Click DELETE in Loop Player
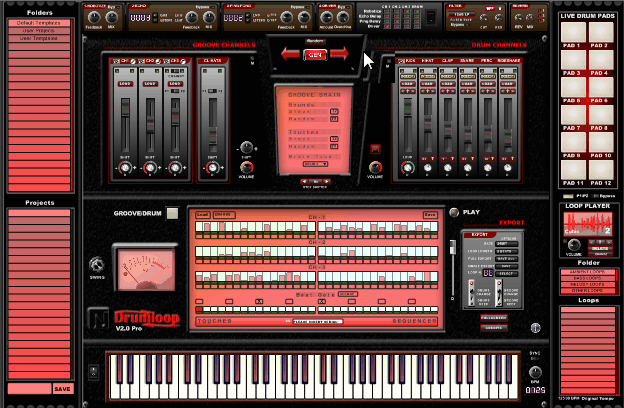624x408 pixels. pyautogui.click(x=600, y=248)
